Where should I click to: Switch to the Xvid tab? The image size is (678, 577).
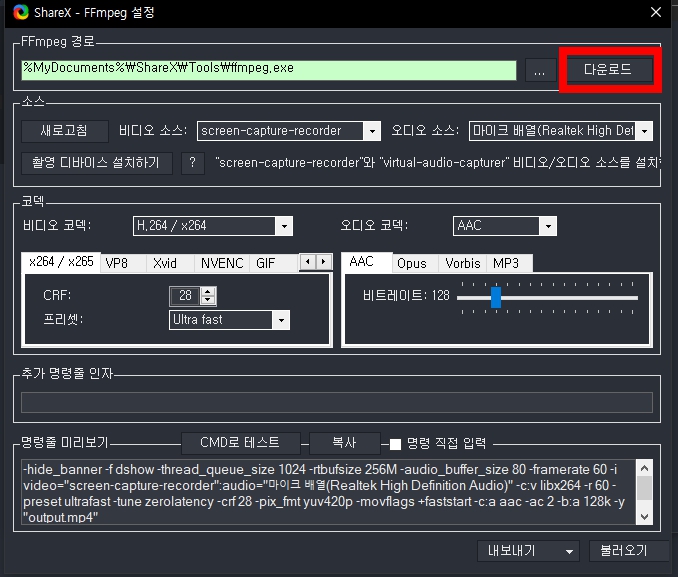point(170,263)
